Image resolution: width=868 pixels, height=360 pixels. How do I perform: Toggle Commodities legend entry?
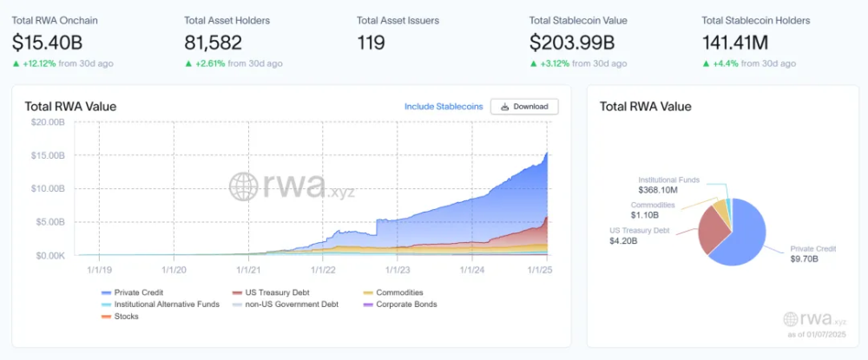coord(393,292)
